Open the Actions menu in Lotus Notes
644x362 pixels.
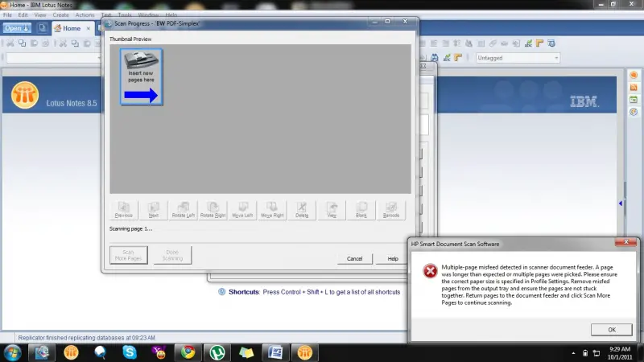[x=85, y=14]
